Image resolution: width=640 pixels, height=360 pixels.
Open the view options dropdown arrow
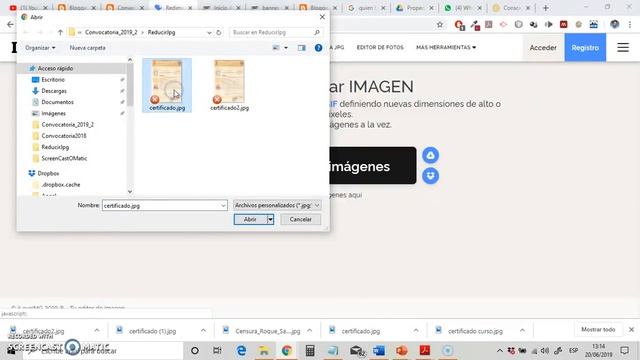[286, 48]
